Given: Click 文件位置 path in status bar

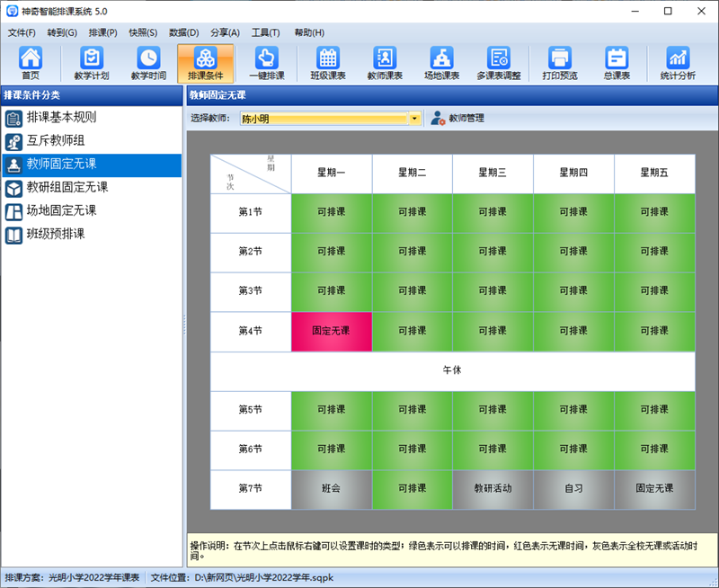Looking at the screenshot, I should tap(242, 578).
